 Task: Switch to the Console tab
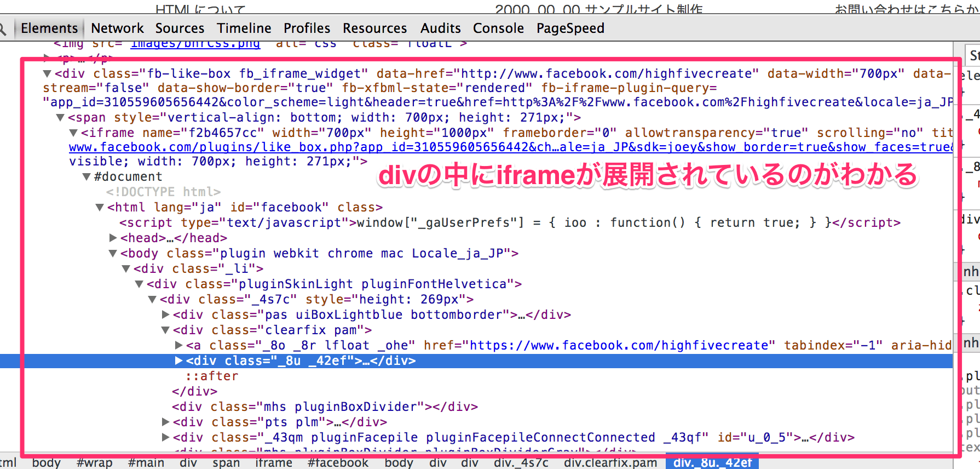tap(498, 28)
